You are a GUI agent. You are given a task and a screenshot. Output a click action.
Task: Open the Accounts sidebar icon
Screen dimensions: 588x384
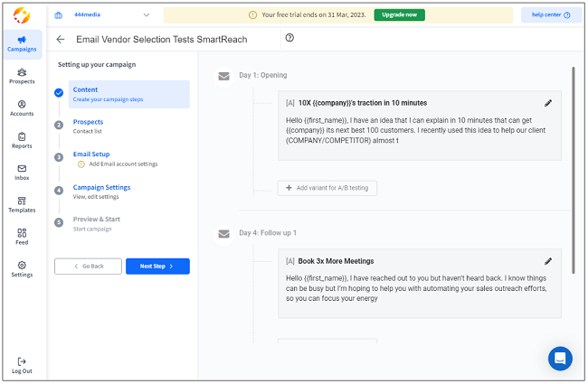point(22,108)
